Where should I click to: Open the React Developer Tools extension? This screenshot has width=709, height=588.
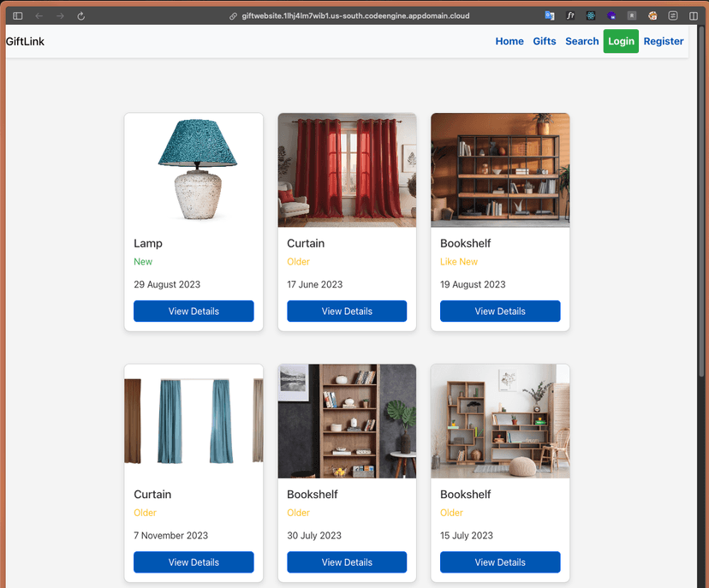tap(591, 15)
